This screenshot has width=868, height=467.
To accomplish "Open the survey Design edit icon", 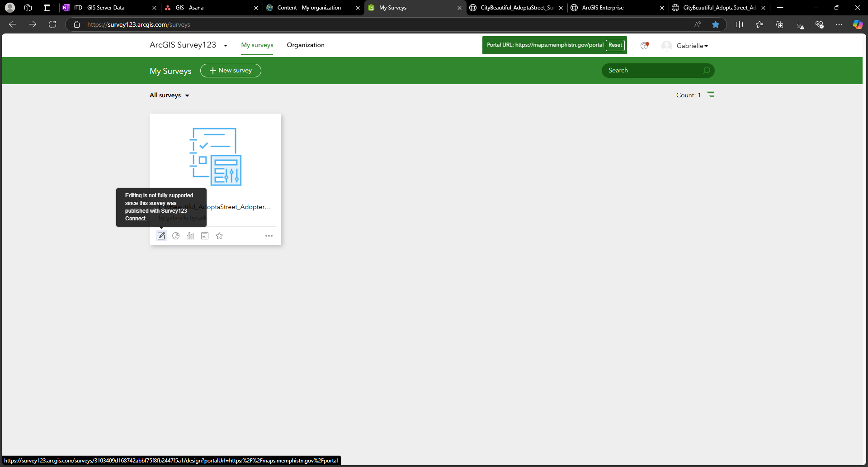I will tap(161, 236).
